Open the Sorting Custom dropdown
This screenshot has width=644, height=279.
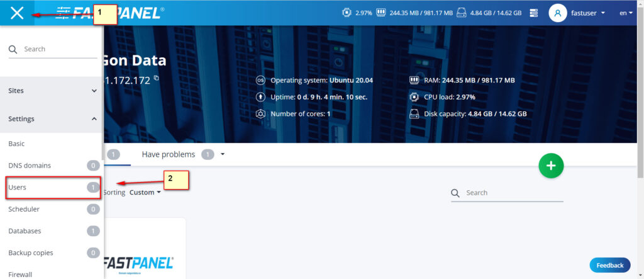(145, 192)
